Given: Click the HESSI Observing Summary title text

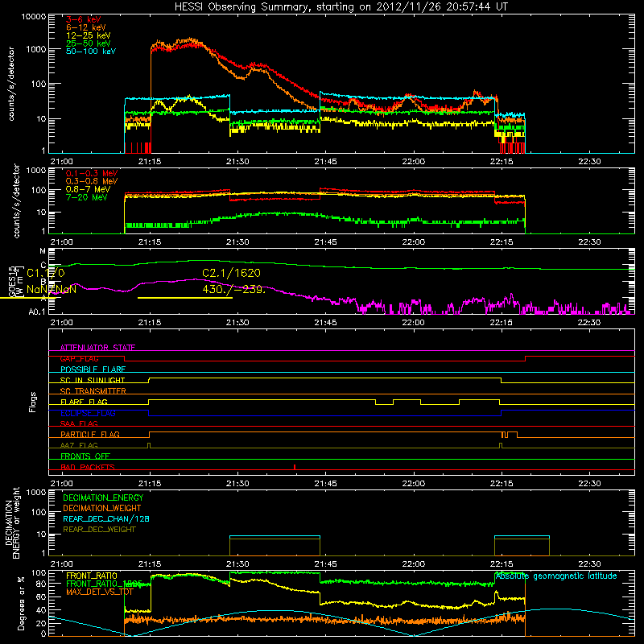Looking at the screenshot, I should pyautogui.click(x=341, y=7).
